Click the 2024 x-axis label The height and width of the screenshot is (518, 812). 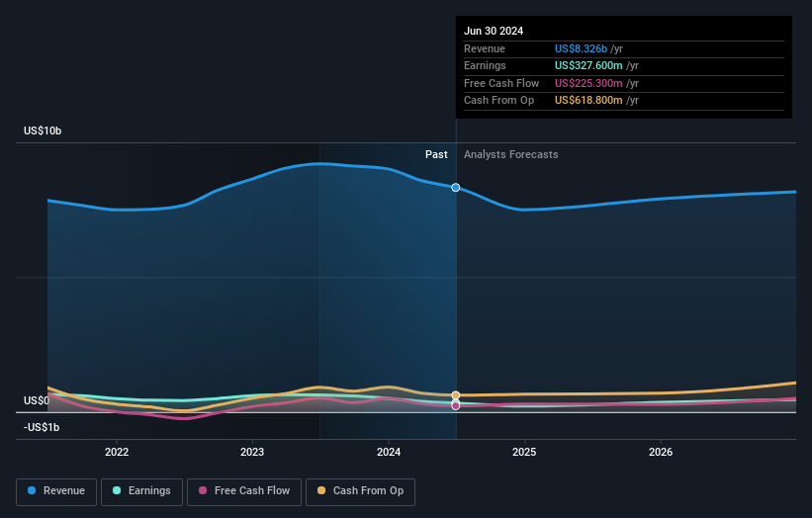coord(389,452)
